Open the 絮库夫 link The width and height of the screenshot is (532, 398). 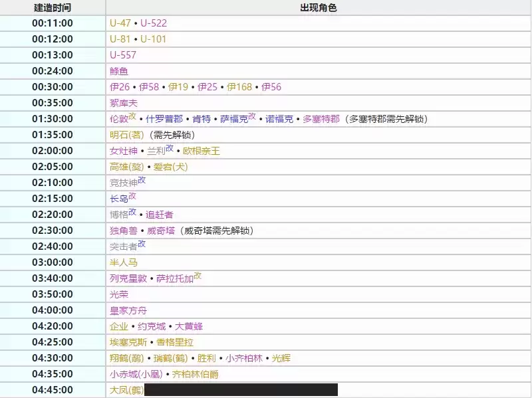pyautogui.click(x=124, y=103)
